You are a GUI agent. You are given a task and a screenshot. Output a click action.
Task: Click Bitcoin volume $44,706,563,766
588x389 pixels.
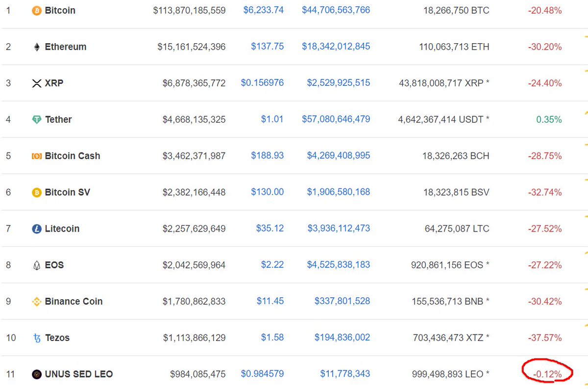(336, 10)
